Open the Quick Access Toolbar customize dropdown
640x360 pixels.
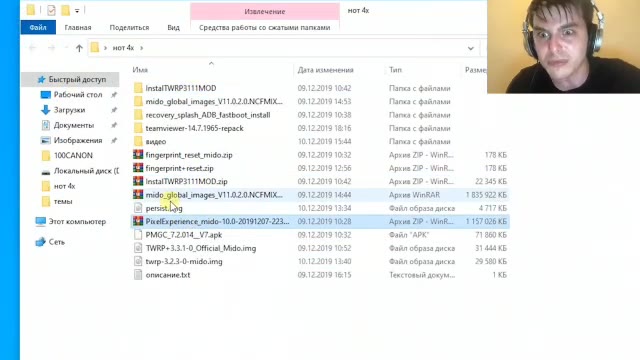(x=77, y=11)
